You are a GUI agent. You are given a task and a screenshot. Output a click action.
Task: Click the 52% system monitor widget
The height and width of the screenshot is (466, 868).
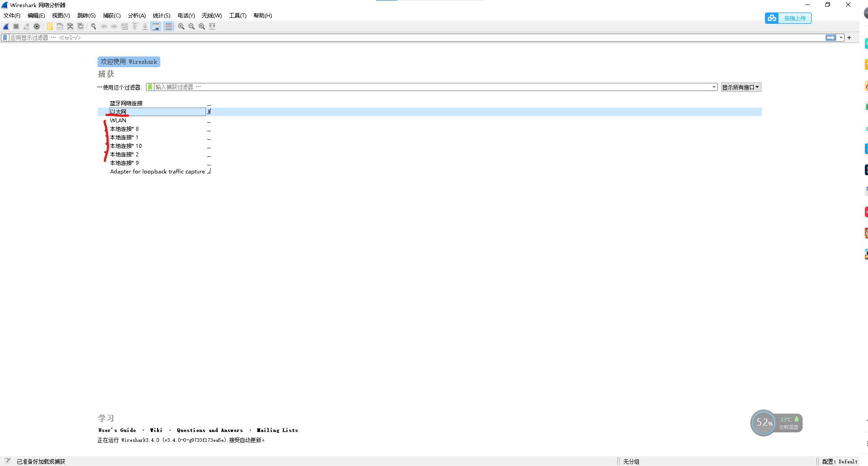click(776, 423)
